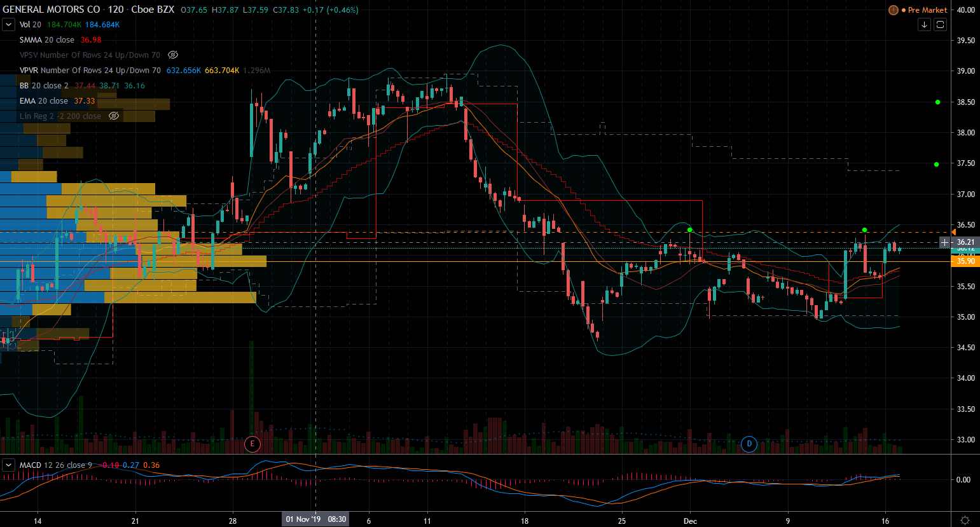Show the hidden Lin Reg indicator via eye icon
This screenshot has width=980, height=527.
pyautogui.click(x=114, y=116)
